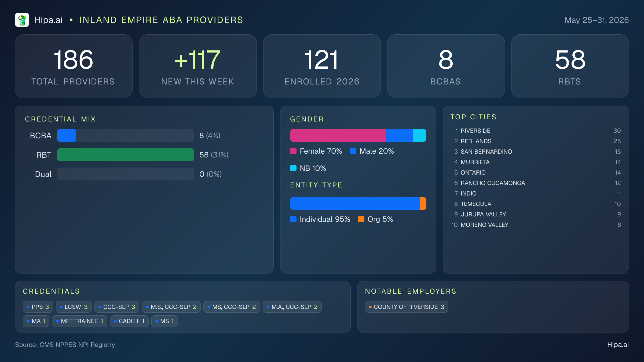The image size is (644, 362).
Task: Click the M.A., CCC-SLP 2 chip
Action: [292, 307]
